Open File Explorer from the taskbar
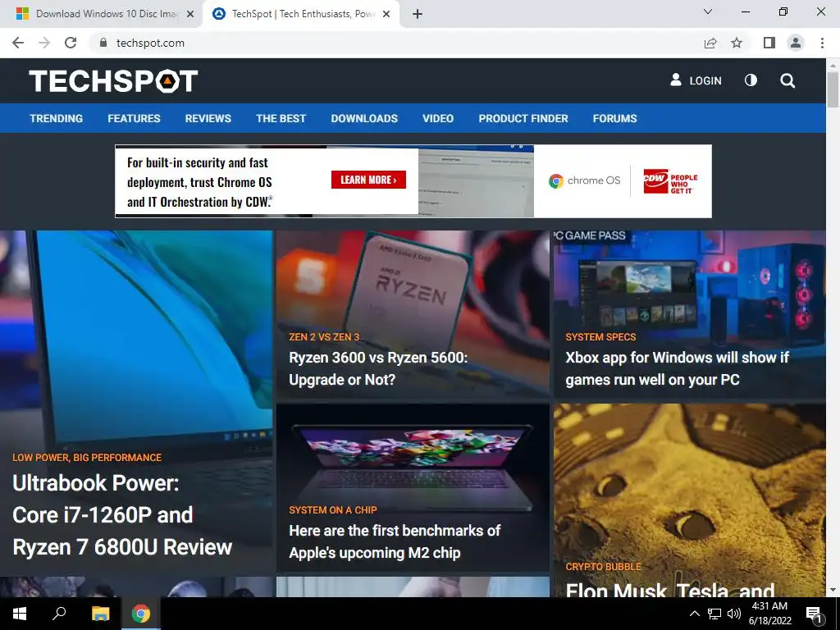The width and height of the screenshot is (840, 630). 100,614
